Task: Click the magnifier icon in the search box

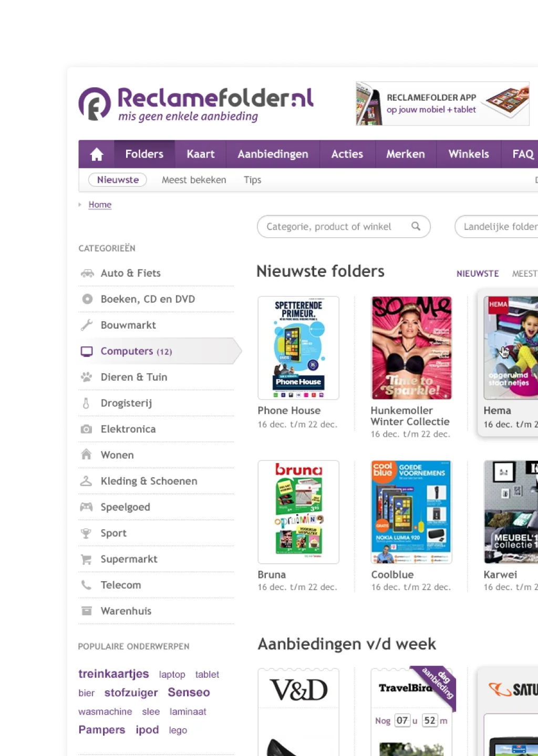Action: point(416,226)
